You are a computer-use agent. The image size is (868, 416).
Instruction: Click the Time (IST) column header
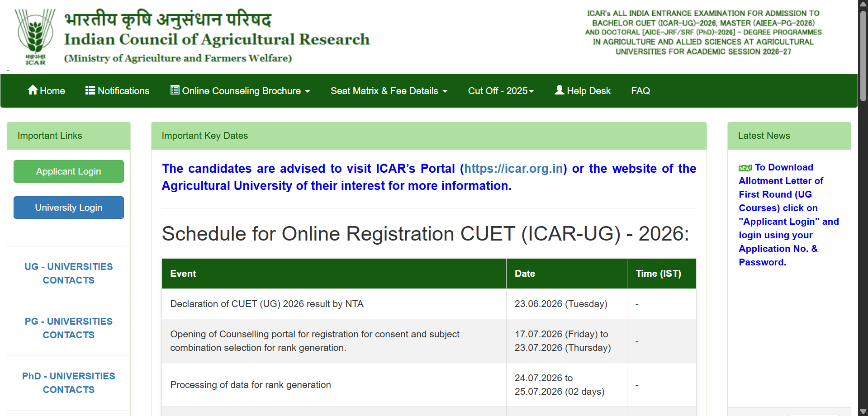[662, 274]
